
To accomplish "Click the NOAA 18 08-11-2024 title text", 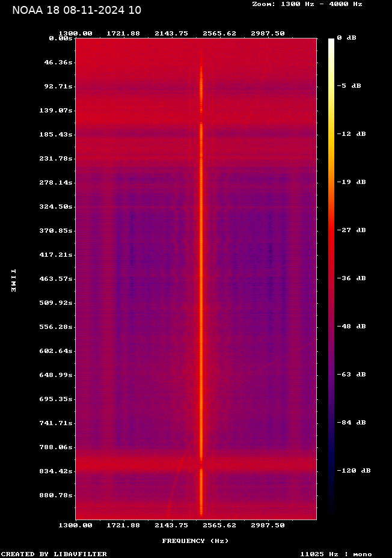I will (x=77, y=10).
